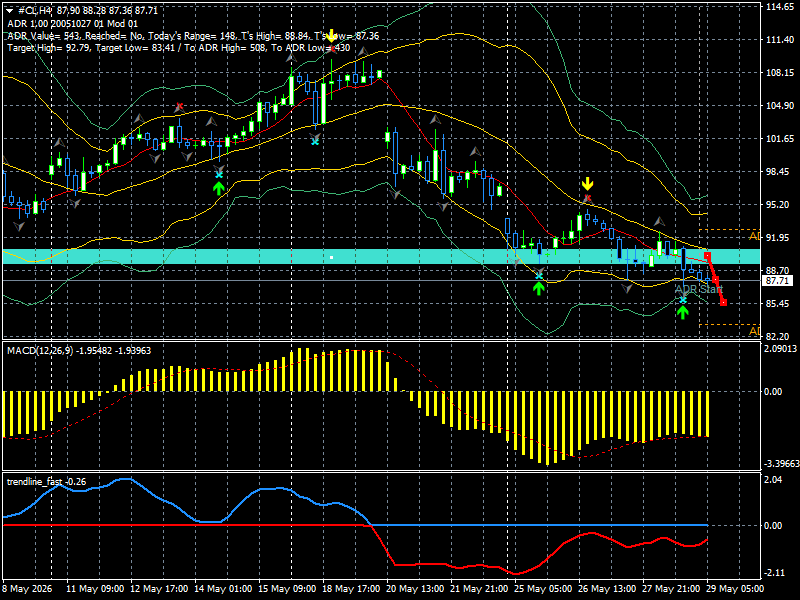The width and height of the screenshot is (800, 600).
Task: Click the orange dashed ADR high target line label
Action: [x=755, y=237]
